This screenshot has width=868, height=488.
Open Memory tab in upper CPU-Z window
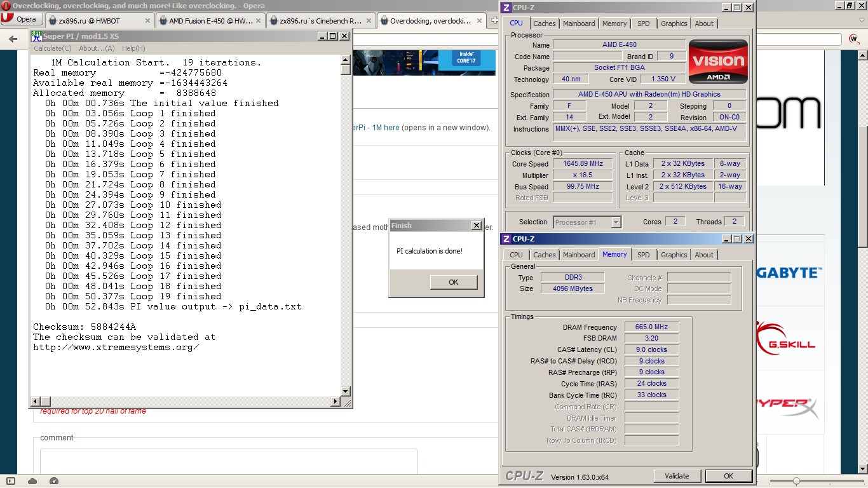(614, 24)
